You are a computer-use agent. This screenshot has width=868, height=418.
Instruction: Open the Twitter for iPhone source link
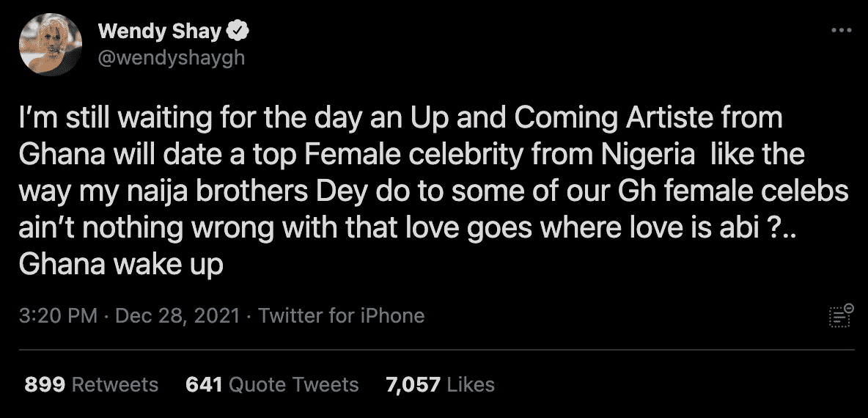pyautogui.click(x=342, y=316)
